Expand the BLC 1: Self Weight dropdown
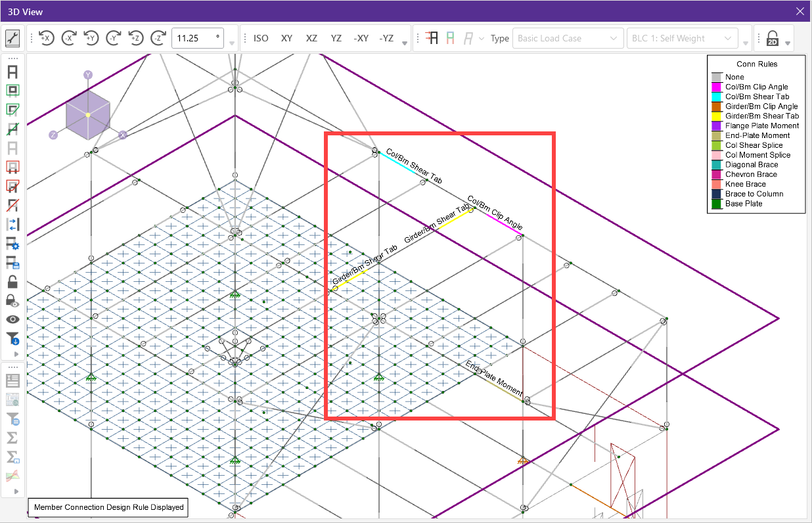This screenshot has width=812, height=523. point(682,38)
